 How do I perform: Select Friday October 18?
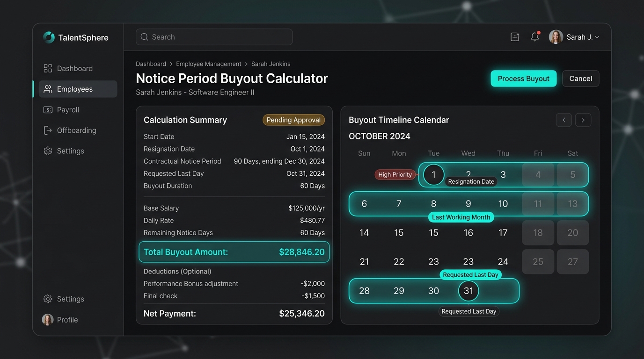538,233
